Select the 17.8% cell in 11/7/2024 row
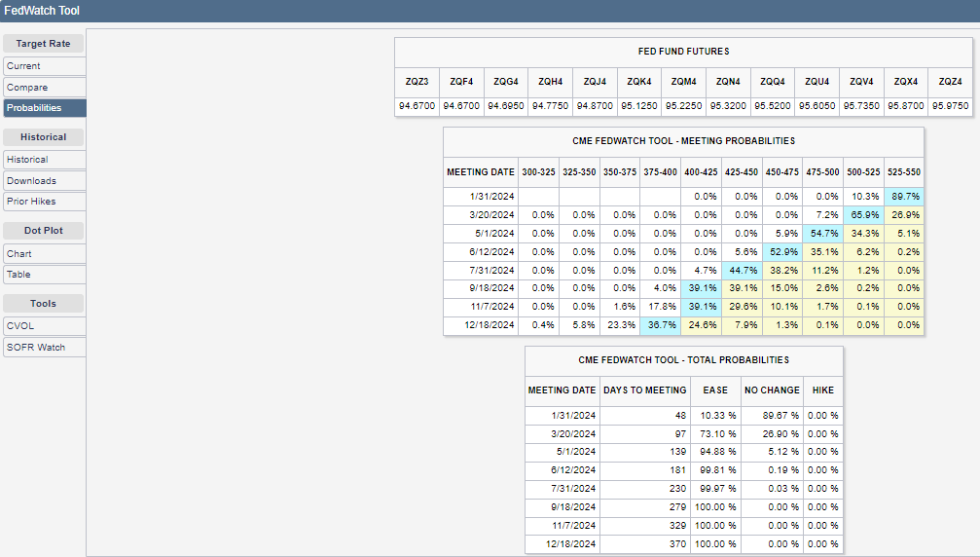 coord(661,307)
